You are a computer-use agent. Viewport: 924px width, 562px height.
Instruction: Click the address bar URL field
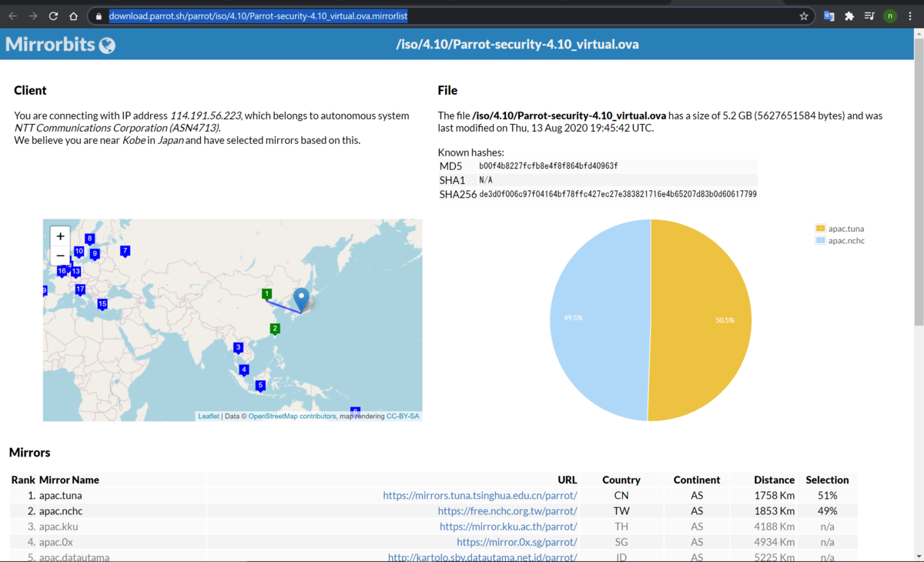pyautogui.click(x=450, y=15)
